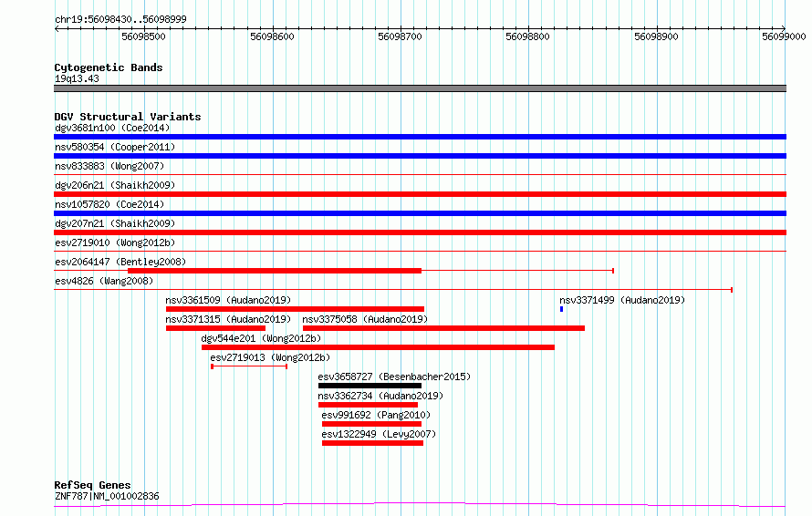Image resolution: width=812 pixels, height=516 pixels.
Task: Select the black bar of esv3658727
Action: [x=370, y=386]
